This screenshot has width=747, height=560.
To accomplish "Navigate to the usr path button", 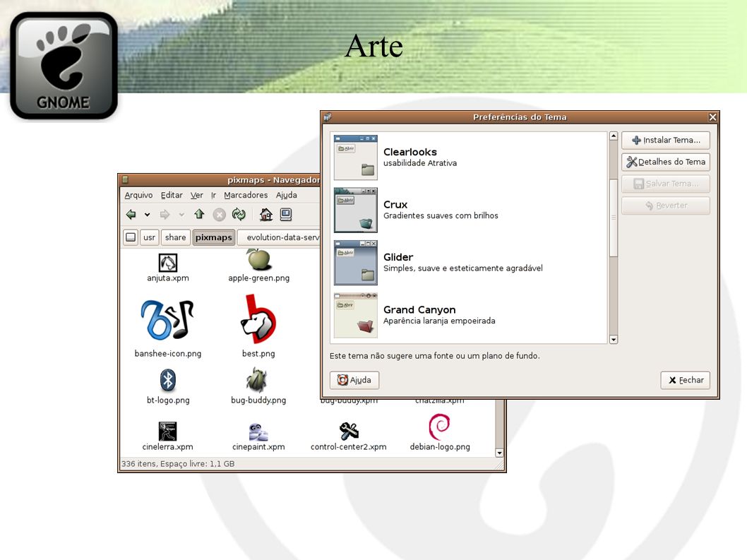I will [149, 237].
